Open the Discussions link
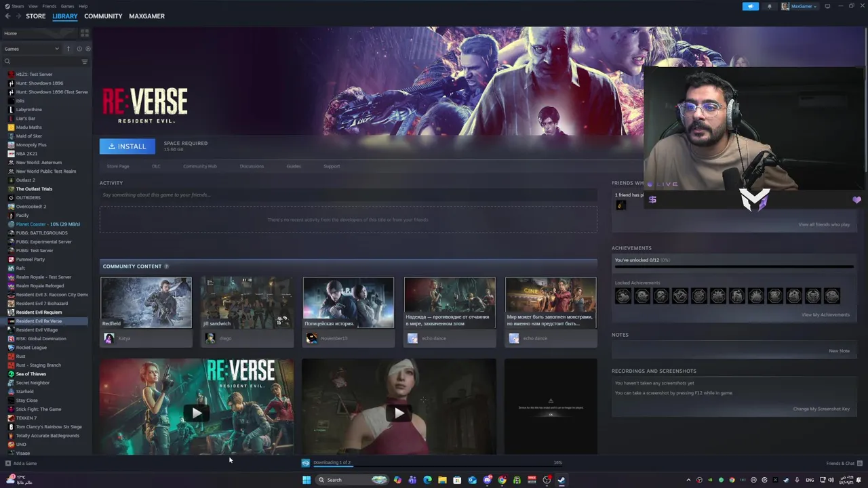The image size is (868, 488). [252, 166]
